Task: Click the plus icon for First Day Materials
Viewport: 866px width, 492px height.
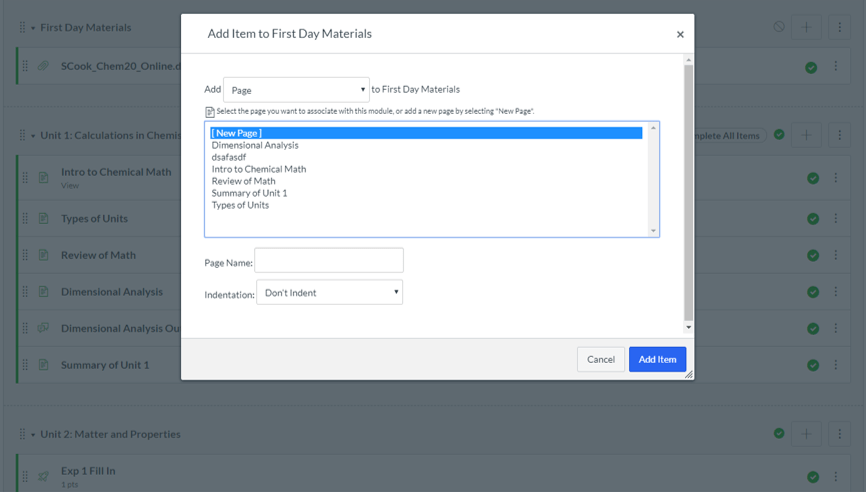Action: (x=806, y=27)
